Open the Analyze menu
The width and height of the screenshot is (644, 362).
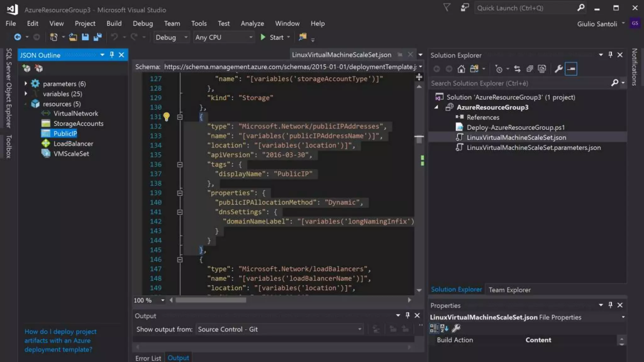[252, 24]
